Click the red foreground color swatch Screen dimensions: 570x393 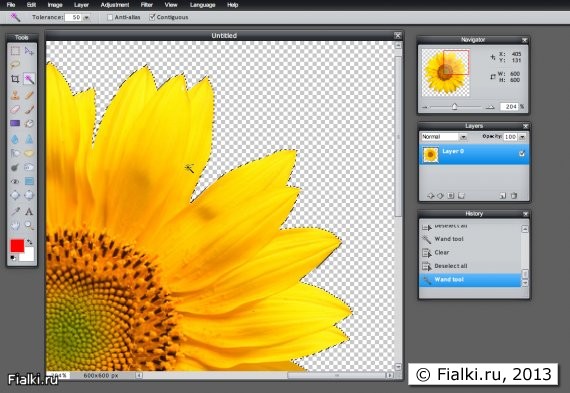(17, 245)
